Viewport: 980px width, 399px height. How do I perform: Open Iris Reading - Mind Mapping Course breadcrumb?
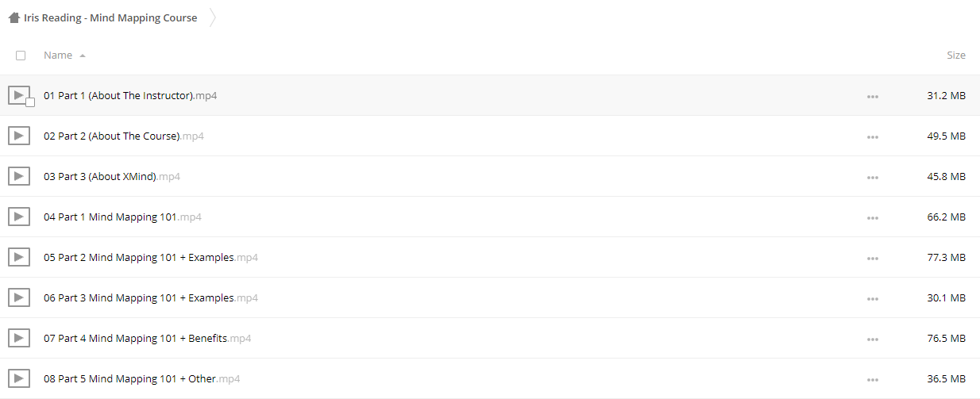[110, 17]
